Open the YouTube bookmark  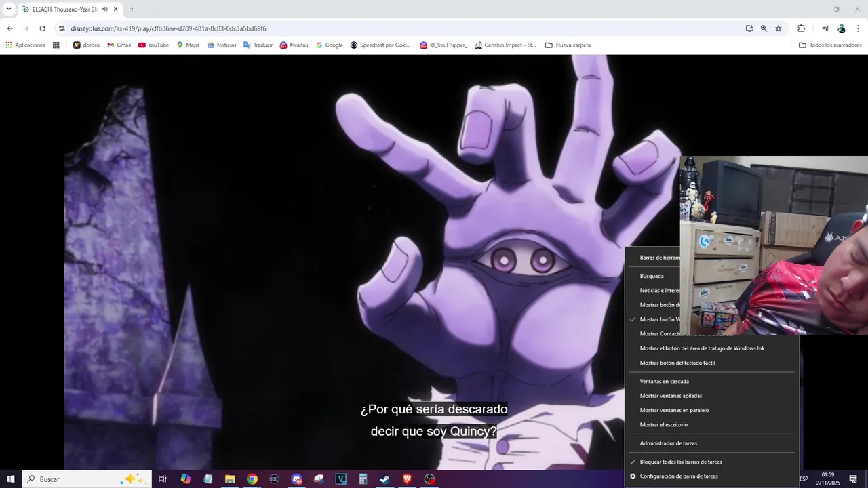click(153, 45)
